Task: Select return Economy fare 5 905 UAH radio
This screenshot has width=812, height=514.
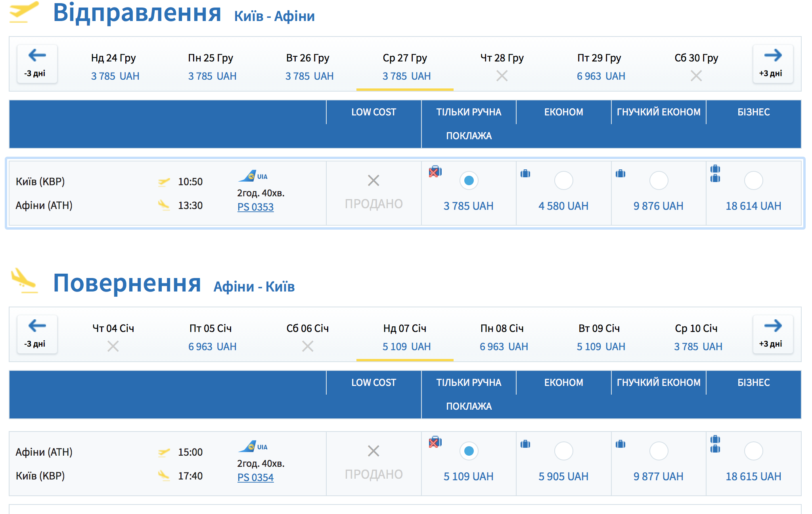Action: pos(563,451)
